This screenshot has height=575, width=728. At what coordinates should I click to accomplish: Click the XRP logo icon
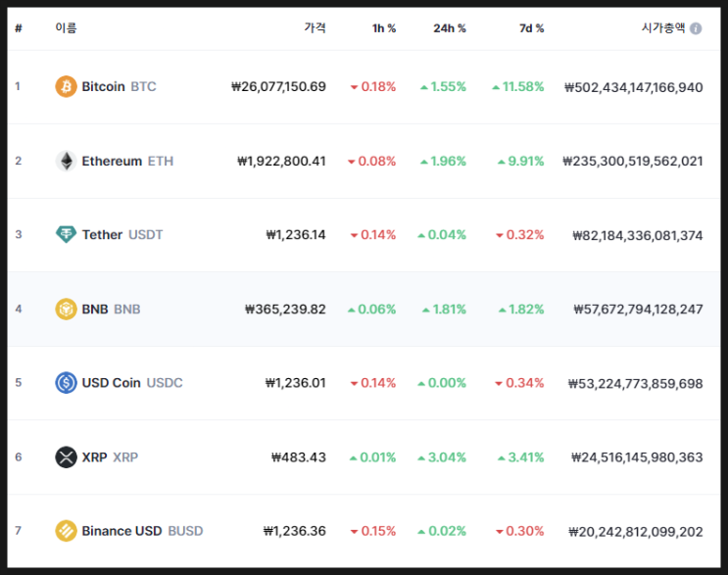[66, 457]
